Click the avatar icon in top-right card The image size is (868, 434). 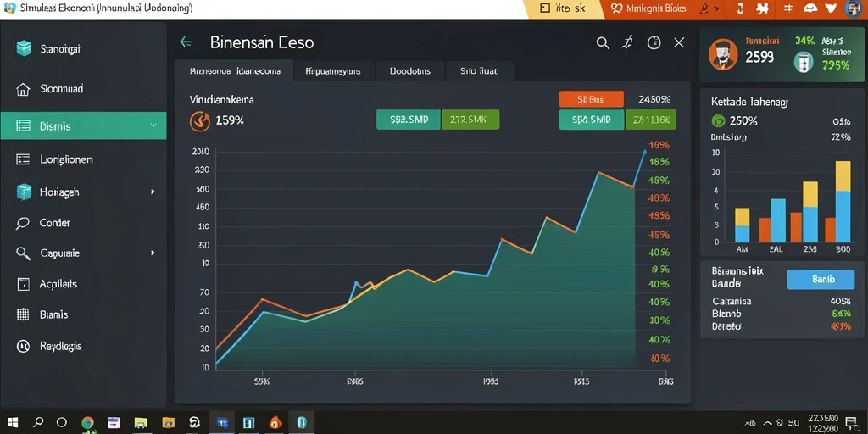723,54
